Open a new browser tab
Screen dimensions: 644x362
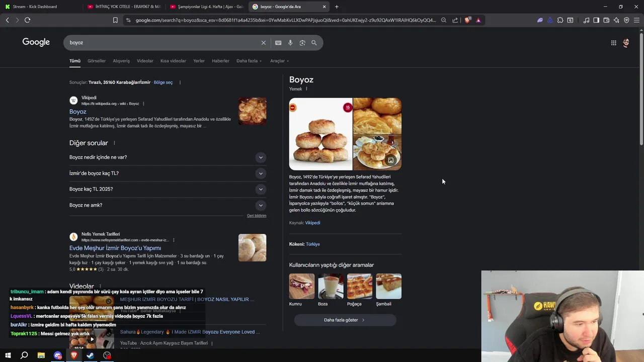[x=337, y=7]
